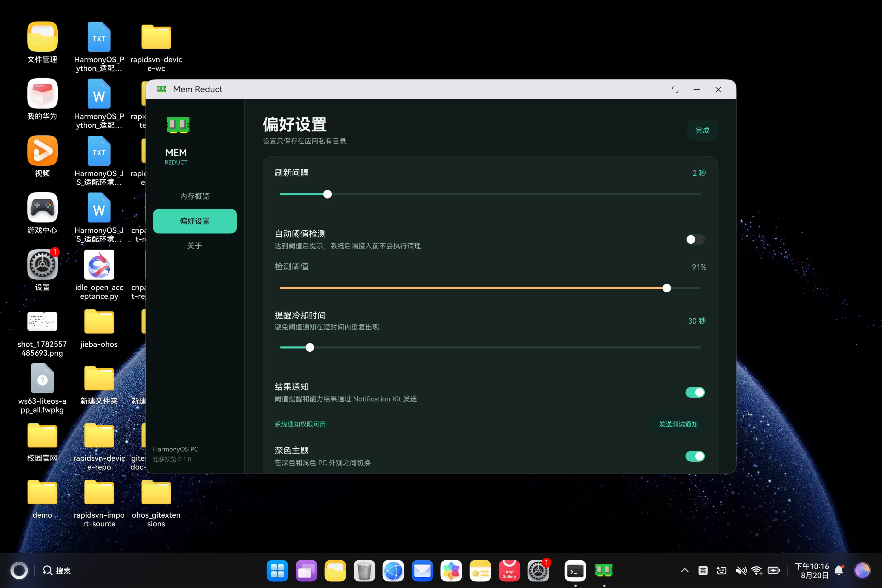Click the battery tray icon

[774, 571]
